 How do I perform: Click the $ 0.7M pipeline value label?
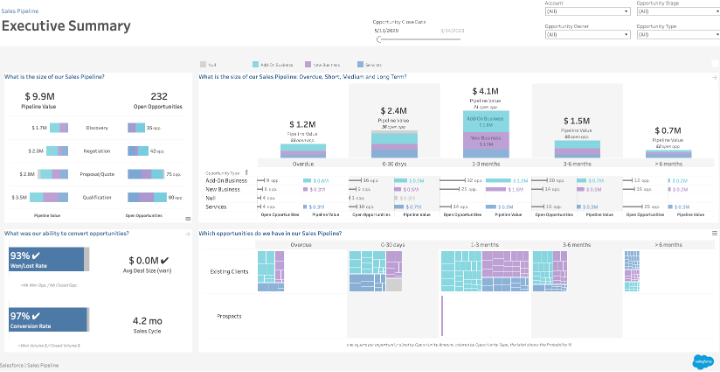tap(668, 130)
